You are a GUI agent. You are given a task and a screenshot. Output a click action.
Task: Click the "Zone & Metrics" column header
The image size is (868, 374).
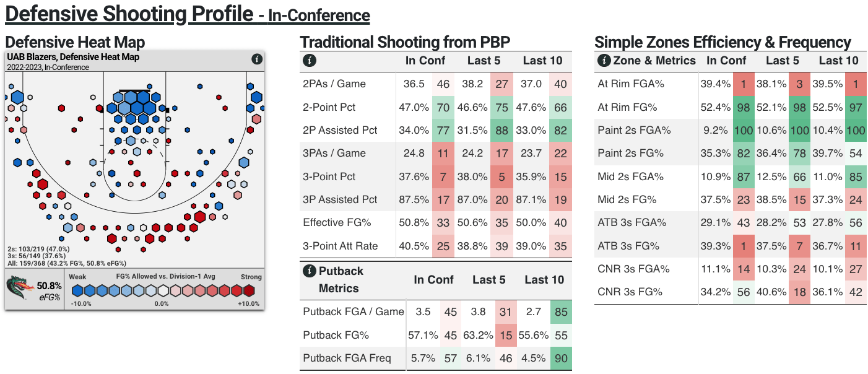click(654, 61)
